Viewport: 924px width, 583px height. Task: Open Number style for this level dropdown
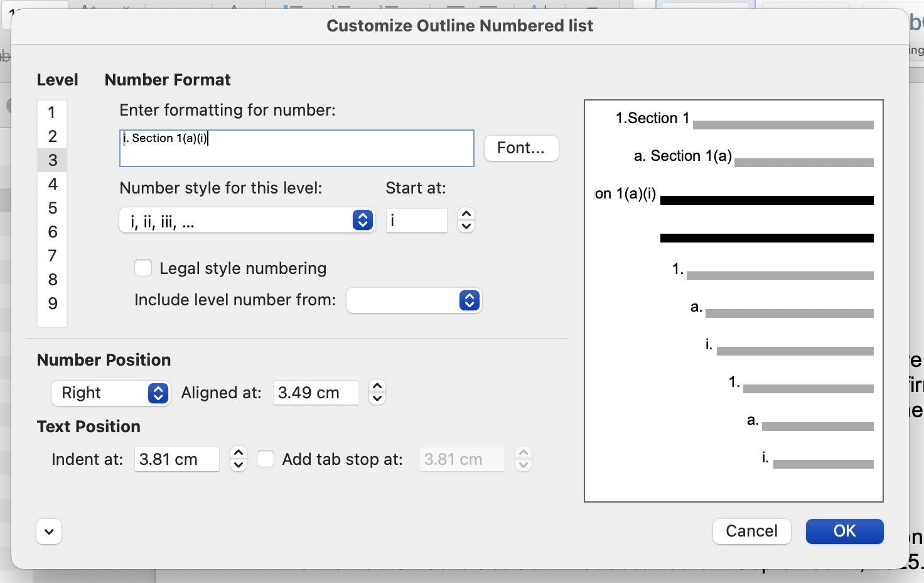click(x=247, y=221)
